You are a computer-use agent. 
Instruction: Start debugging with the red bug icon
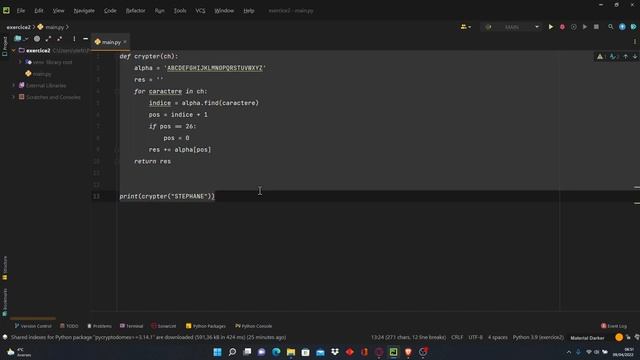pos(562,27)
